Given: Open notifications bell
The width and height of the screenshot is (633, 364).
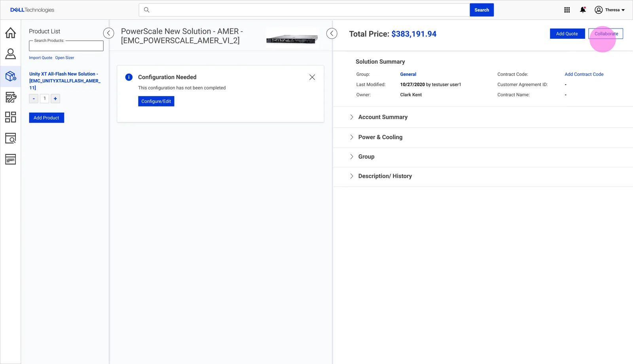Looking at the screenshot, I should (583, 10).
